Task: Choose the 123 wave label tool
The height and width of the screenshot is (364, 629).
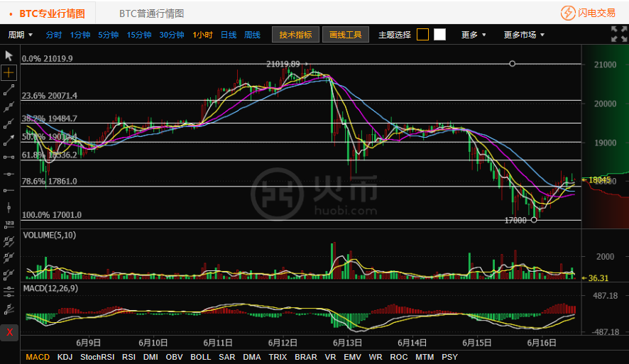Action: [x=9, y=224]
